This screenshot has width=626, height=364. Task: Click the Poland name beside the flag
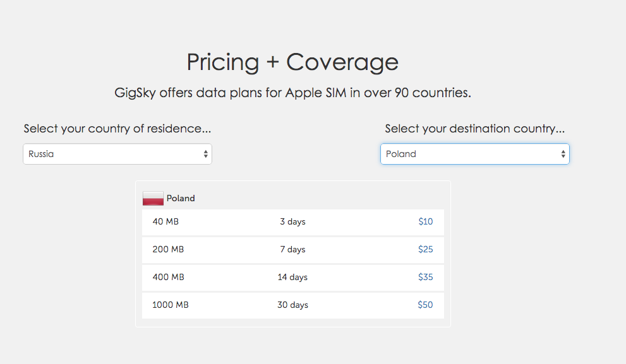pos(181,198)
